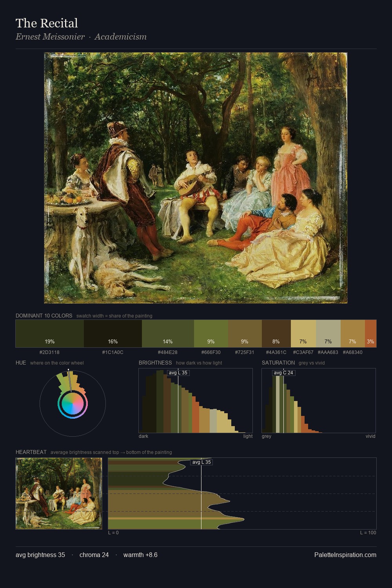Click the SATURATION section heading
The image size is (392, 588).
[x=278, y=363]
